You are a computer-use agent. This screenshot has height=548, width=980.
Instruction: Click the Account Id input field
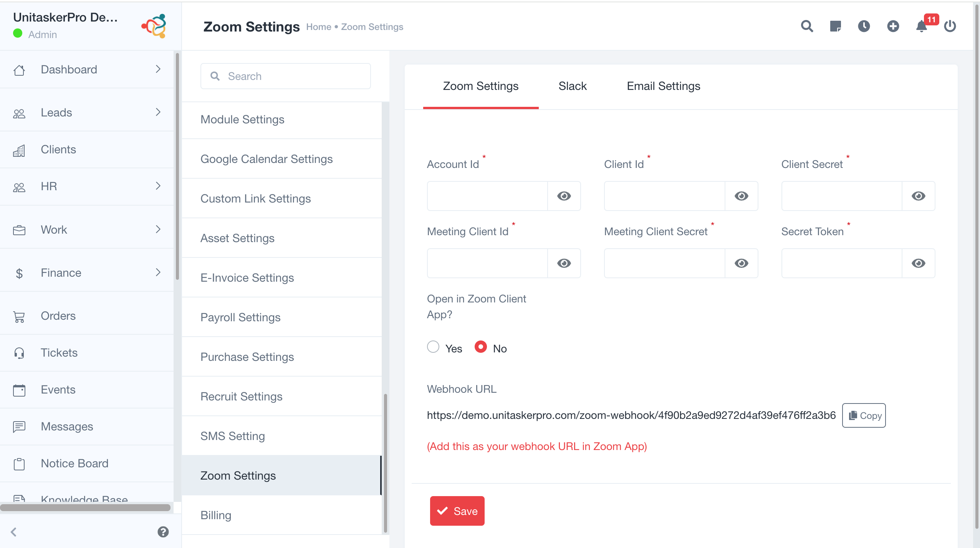487,196
